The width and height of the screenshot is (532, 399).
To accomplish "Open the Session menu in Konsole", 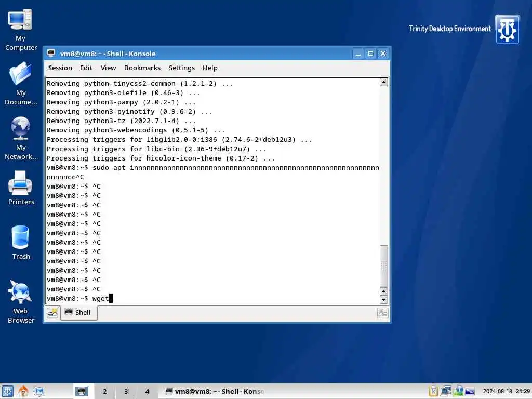I will coord(60,68).
